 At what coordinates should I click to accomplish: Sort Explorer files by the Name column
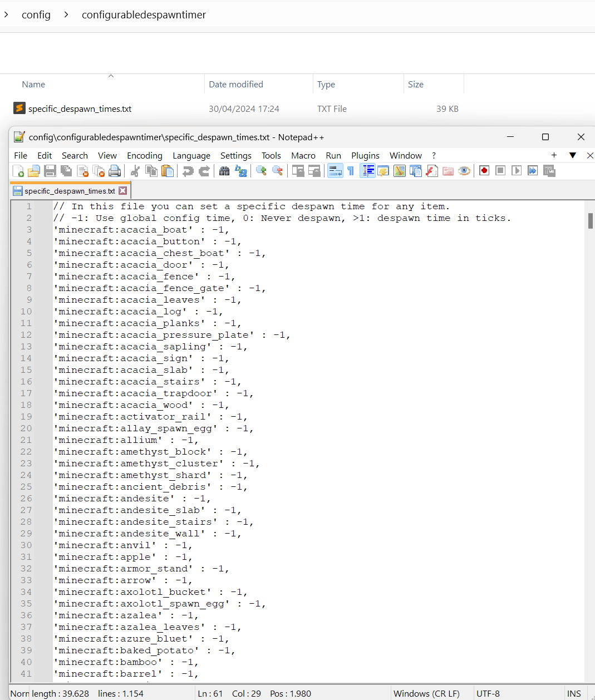tap(33, 85)
